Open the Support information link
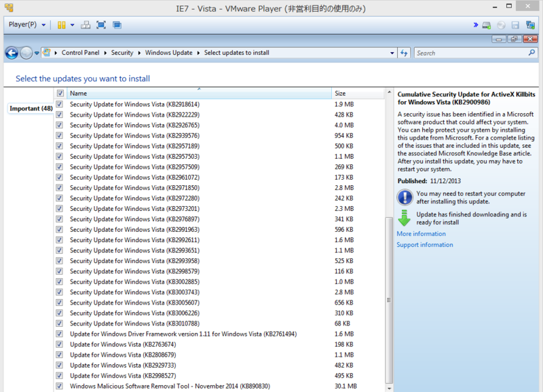 point(425,245)
